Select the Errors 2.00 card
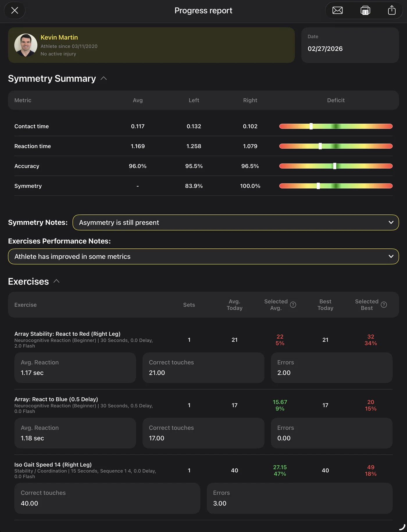This screenshot has width=407, height=532. [332, 368]
